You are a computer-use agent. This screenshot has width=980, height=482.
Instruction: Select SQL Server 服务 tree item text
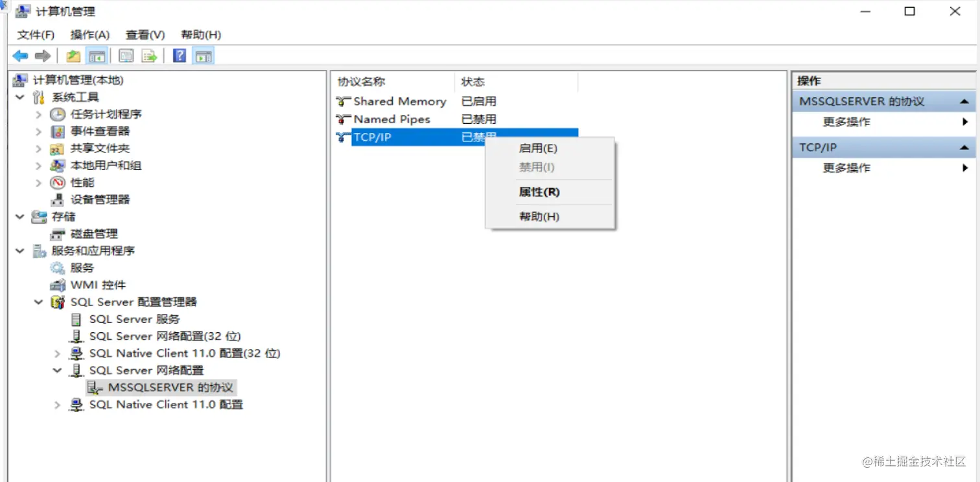[x=135, y=319]
